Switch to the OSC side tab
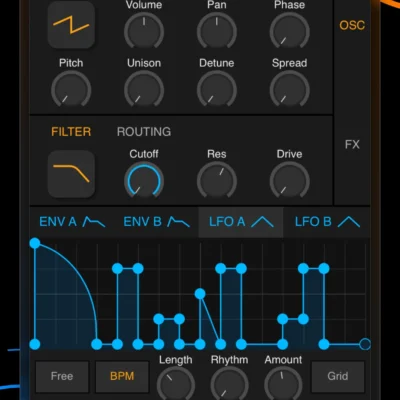The width and height of the screenshot is (400, 400). (352, 25)
